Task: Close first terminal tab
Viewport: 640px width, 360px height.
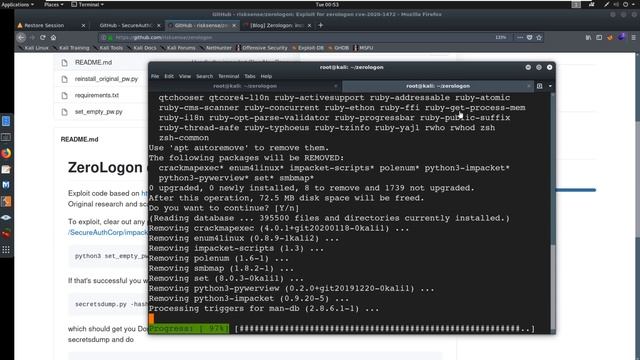Action: 336,86
